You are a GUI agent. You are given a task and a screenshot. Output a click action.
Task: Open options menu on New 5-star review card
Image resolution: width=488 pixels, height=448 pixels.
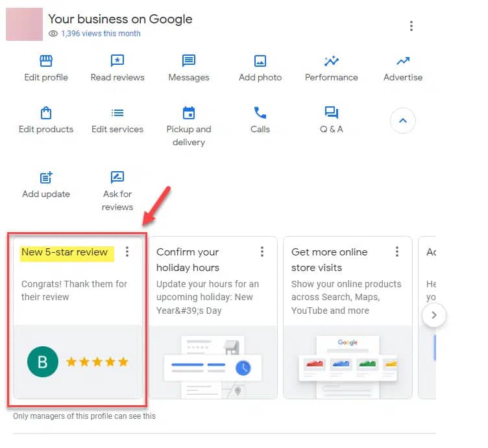(127, 252)
